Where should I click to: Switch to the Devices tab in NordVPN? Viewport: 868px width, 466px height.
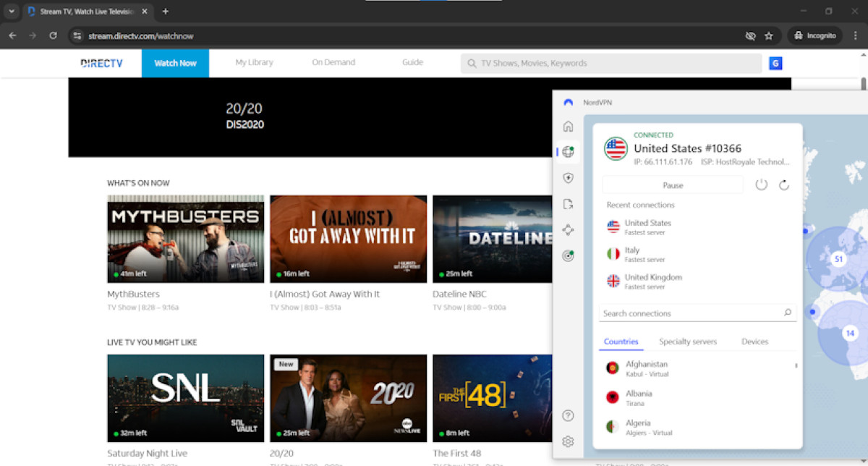(754, 342)
